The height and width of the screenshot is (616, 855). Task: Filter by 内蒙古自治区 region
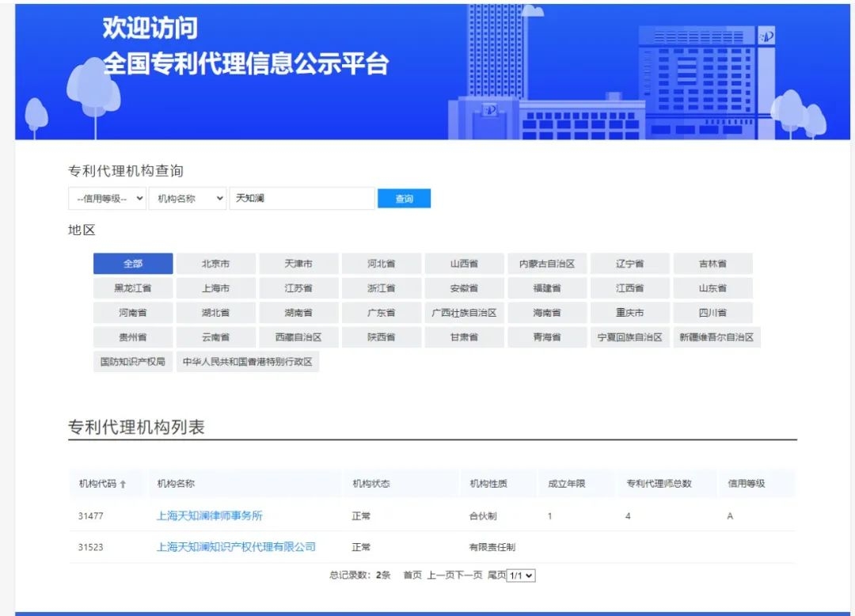[x=548, y=264]
